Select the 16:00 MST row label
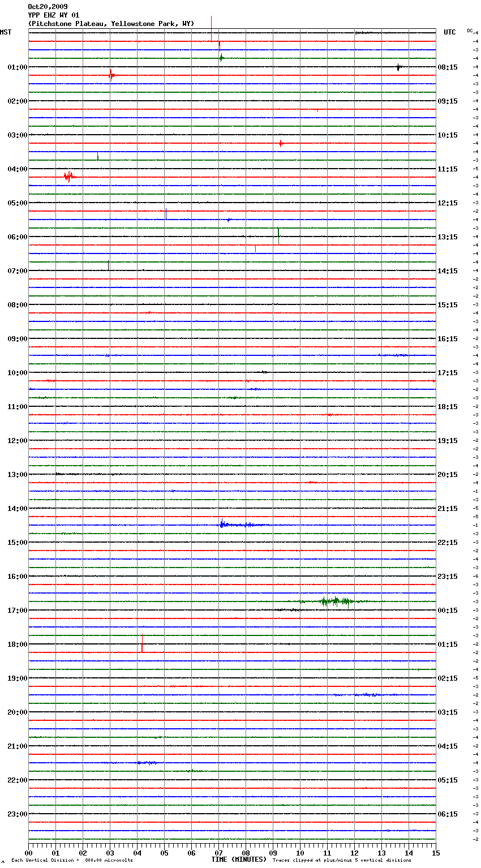 pyautogui.click(x=18, y=577)
